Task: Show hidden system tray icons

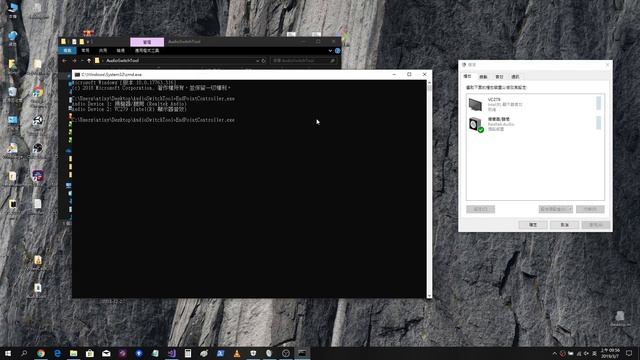Action: point(554,353)
